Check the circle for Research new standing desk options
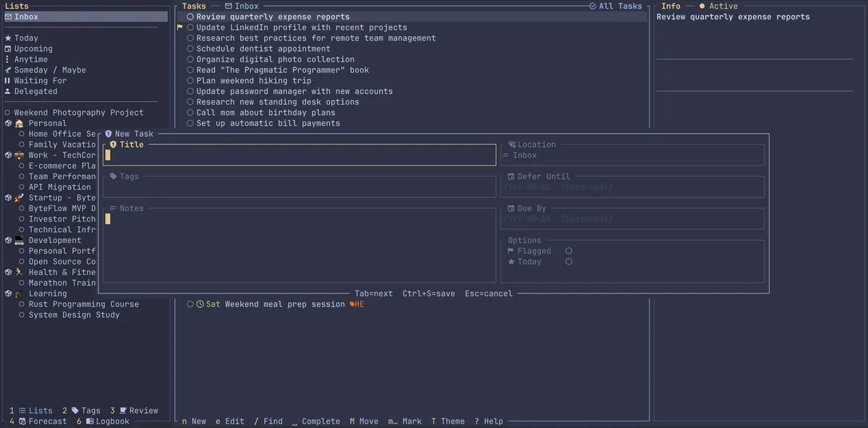This screenshot has width=868, height=428. (190, 102)
